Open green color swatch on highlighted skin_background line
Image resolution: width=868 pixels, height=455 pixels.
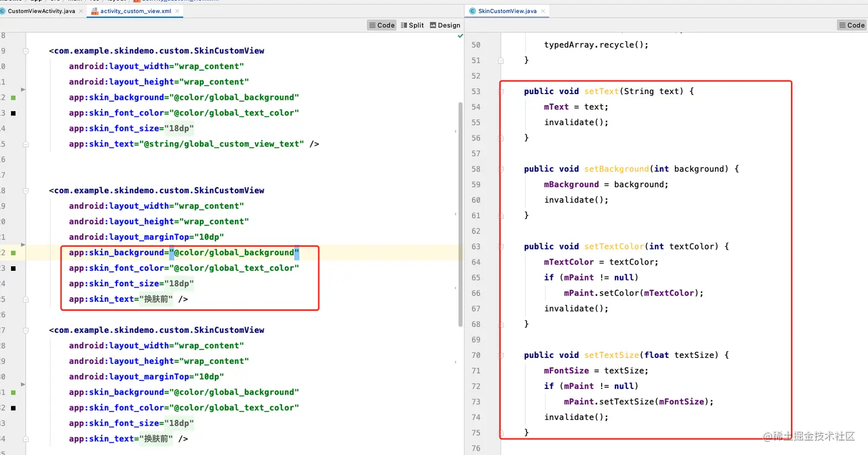point(13,252)
